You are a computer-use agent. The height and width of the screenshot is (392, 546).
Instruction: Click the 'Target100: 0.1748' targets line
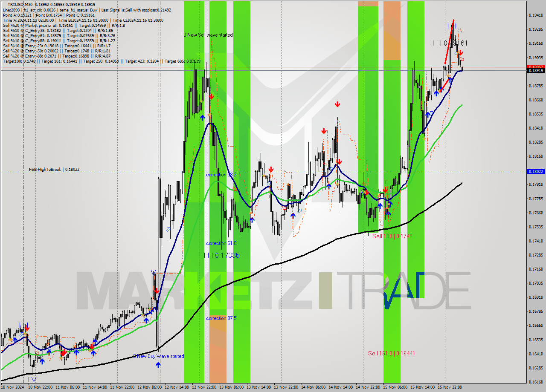pos(102,61)
